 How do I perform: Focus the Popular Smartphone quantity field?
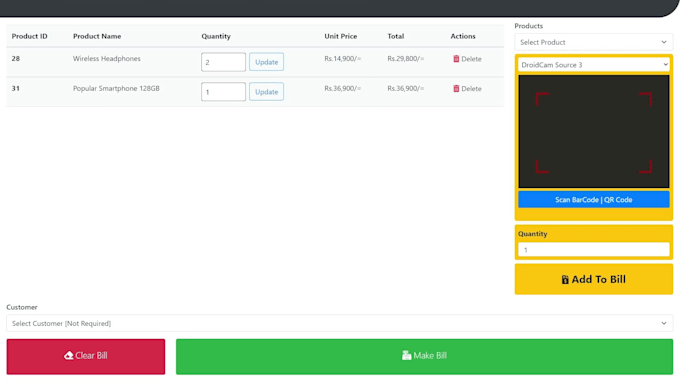click(x=223, y=92)
